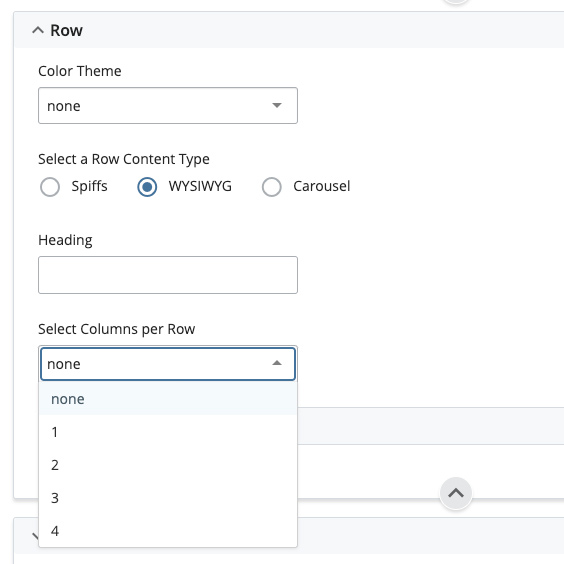The image size is (564, 564).
Task: Select the WYSIWYG radio button
Action: pyautogui.click(x=147, y=187)
